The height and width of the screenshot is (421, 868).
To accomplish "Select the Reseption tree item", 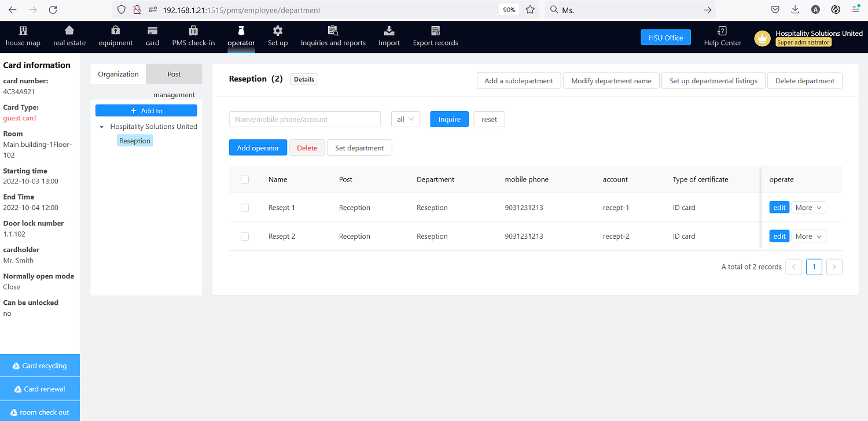I will 135,141.
